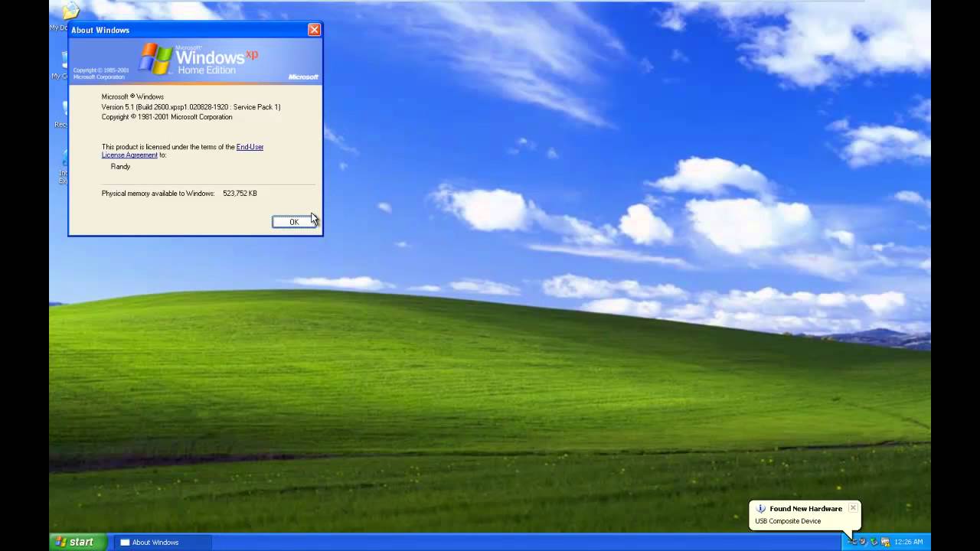Screen dimensions: 980x551
Task: Click the 12:26 AM system clock
Action: [909, 542]
